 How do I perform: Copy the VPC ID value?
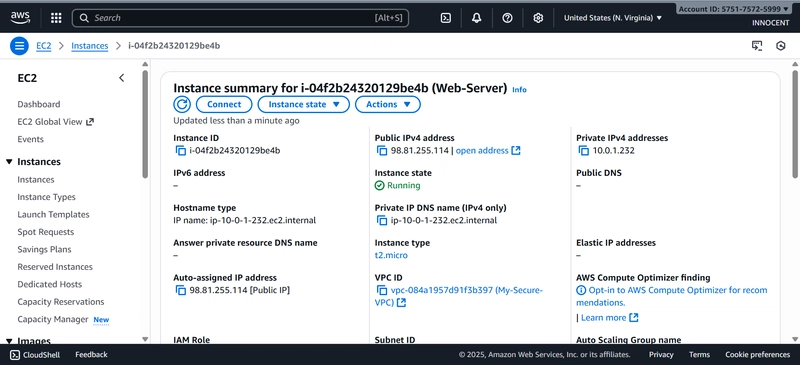382,290
